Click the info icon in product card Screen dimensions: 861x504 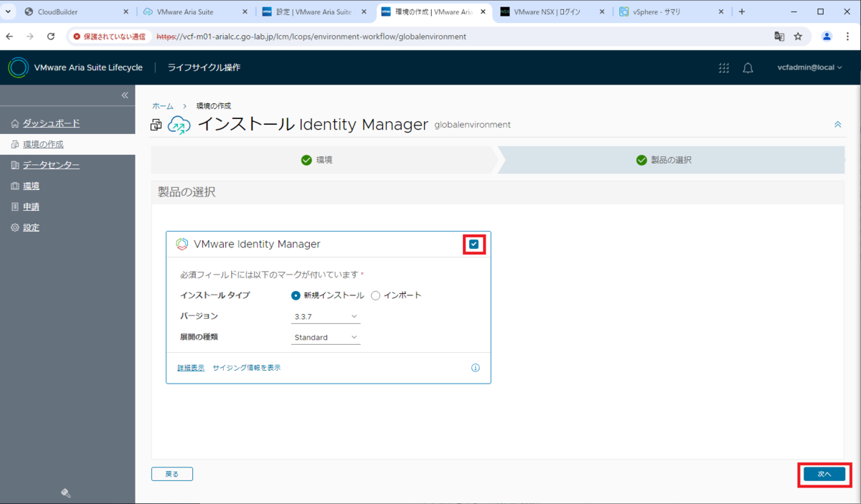pos(475,368)
